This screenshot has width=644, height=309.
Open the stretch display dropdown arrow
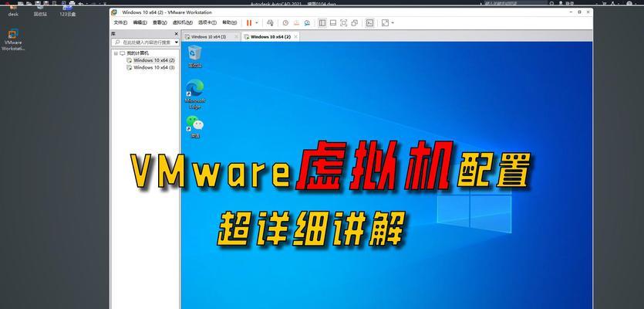point(393,23)
